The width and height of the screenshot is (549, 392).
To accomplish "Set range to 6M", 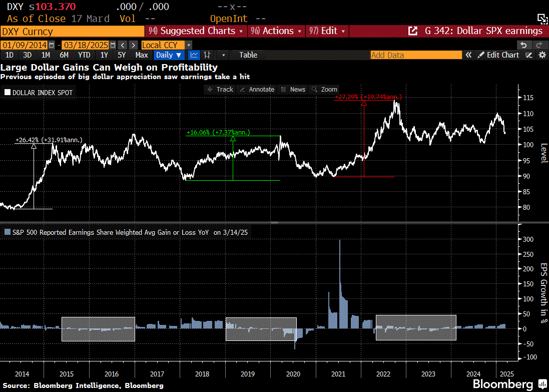I will [64, 55].
